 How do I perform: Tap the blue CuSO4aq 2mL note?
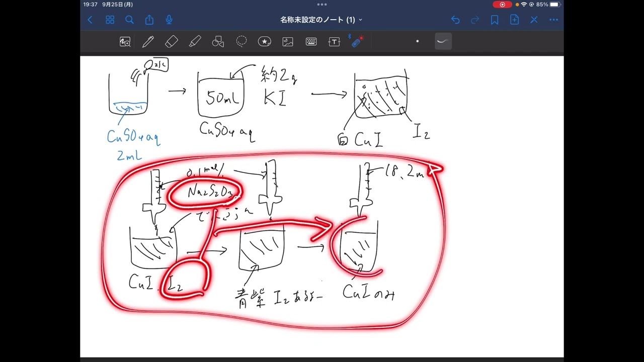(x=133, y=145)
